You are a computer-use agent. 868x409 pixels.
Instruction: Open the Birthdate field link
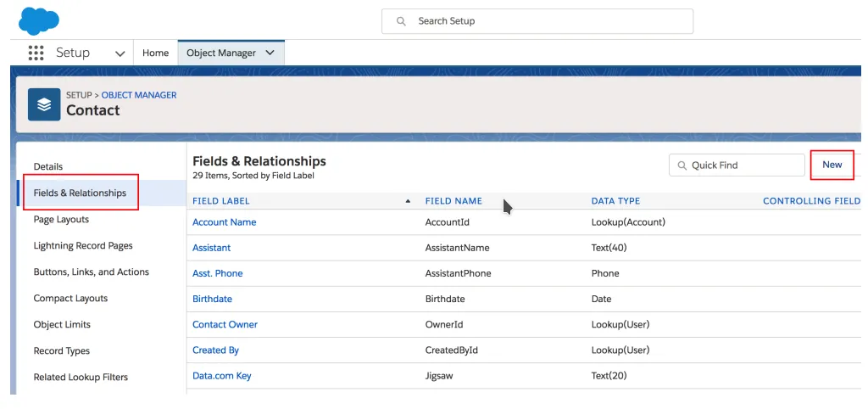pyautogui.click(x=212, y=299)
